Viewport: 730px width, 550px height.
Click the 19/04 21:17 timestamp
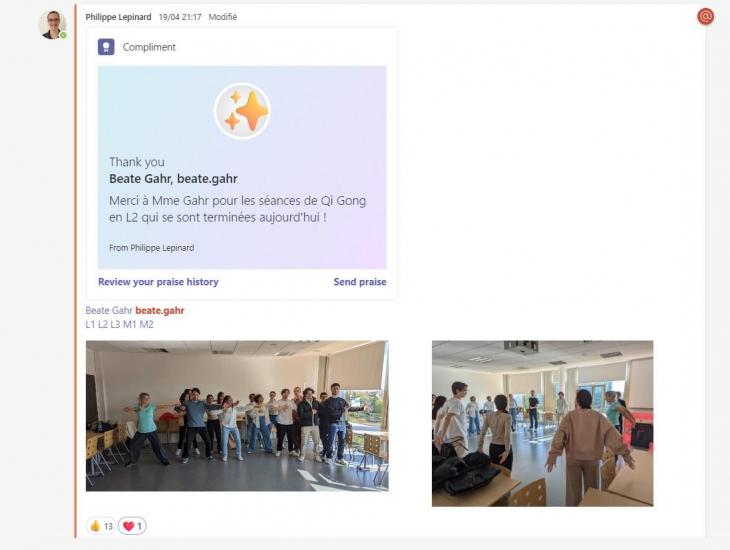[x=180, y=17]
